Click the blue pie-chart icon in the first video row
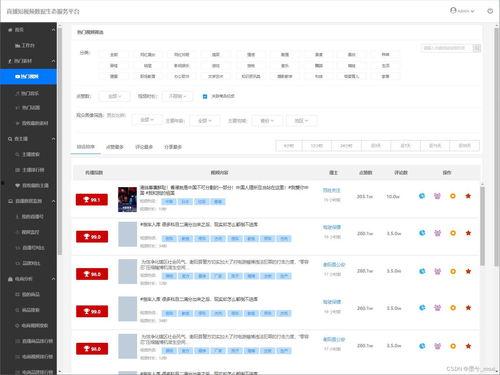 422,196
